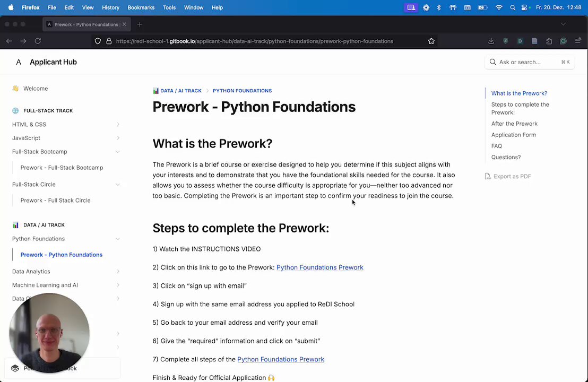Open the View menu
This screenshot has height=382, width=588.
coord(88,7)
